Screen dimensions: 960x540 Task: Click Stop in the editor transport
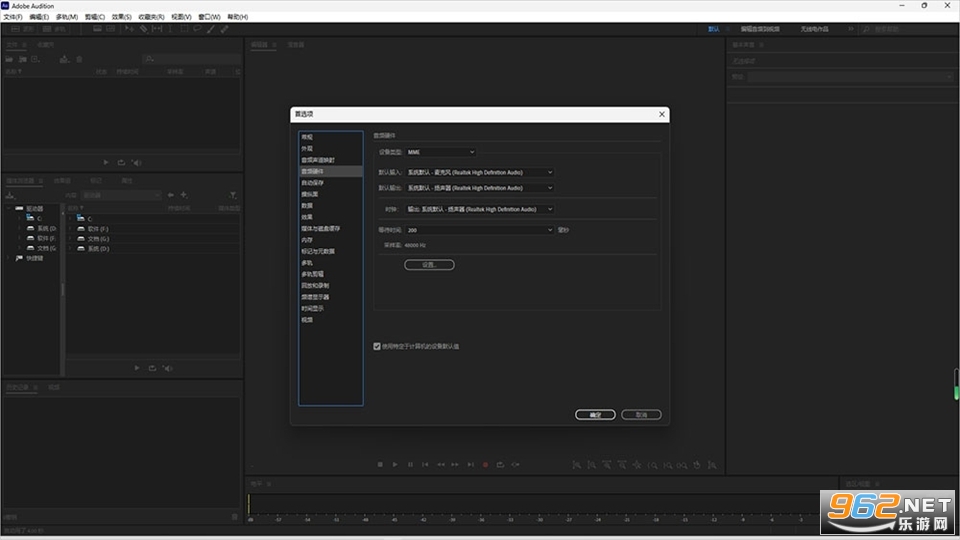tap(380, 465)
